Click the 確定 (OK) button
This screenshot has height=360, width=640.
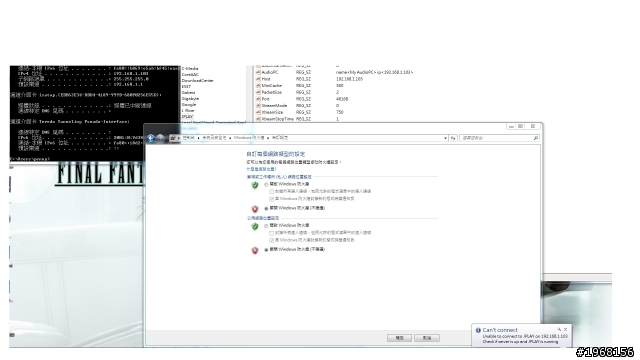coord(399,338)
